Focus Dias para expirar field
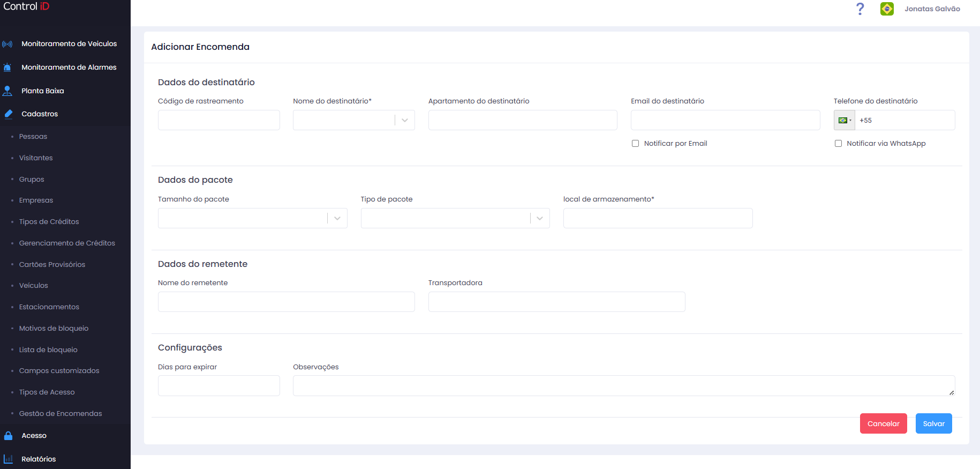This screenshot has width=980, height=469. tap(218, 386)
